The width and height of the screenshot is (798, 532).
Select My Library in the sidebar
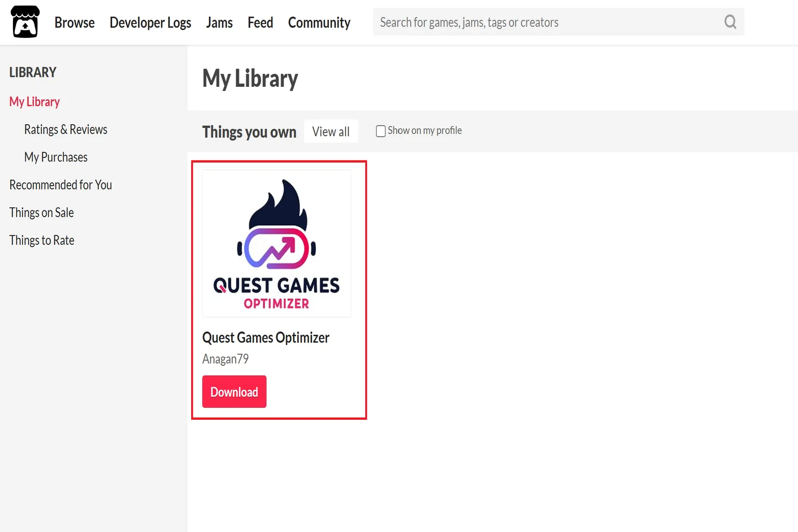tap(34, 101)
